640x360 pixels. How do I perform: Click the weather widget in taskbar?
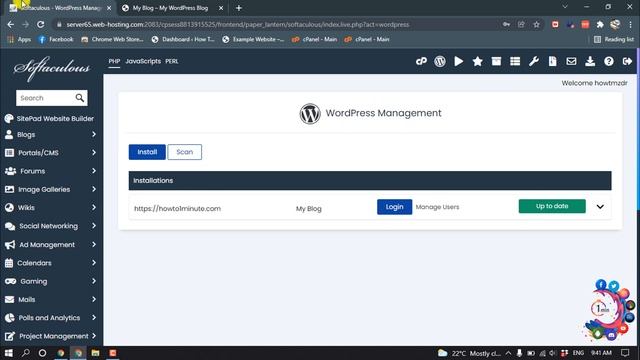click(x=469, y=353)
